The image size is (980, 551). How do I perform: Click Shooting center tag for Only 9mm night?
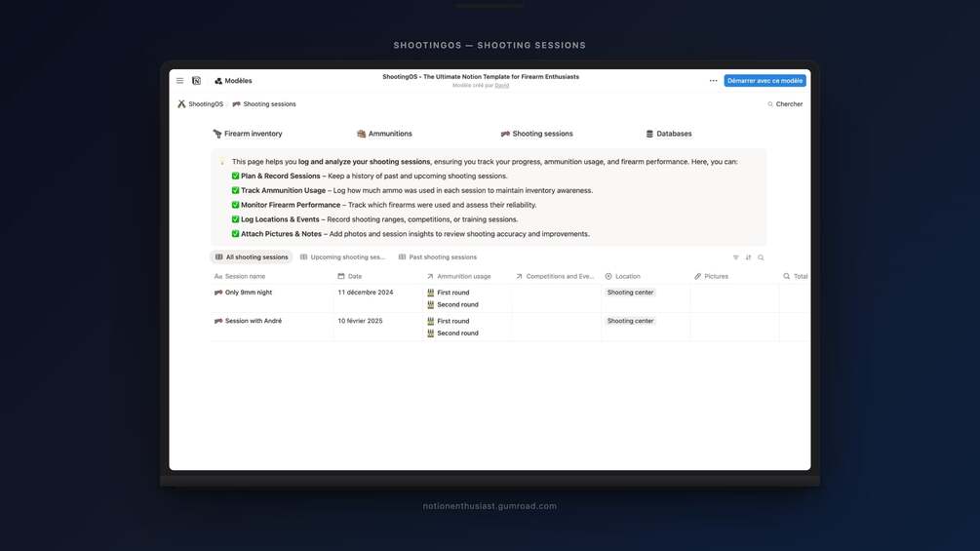(630, 293)
